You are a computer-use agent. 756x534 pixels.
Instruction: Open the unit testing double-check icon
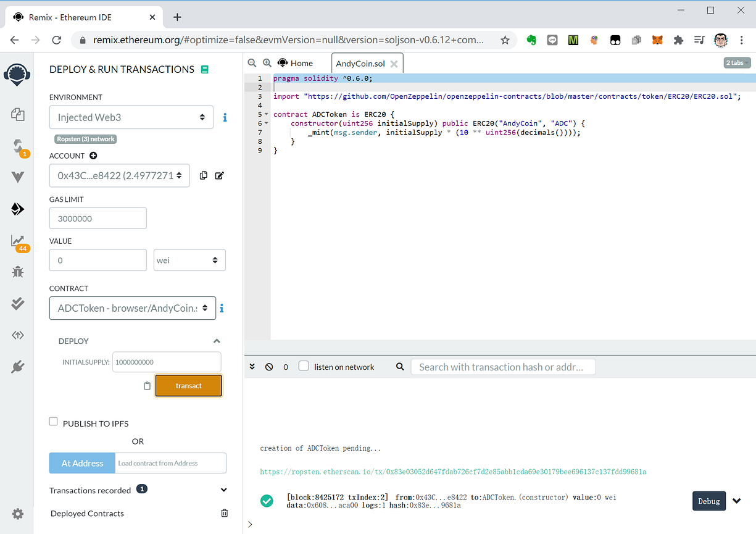click(17, 303)
